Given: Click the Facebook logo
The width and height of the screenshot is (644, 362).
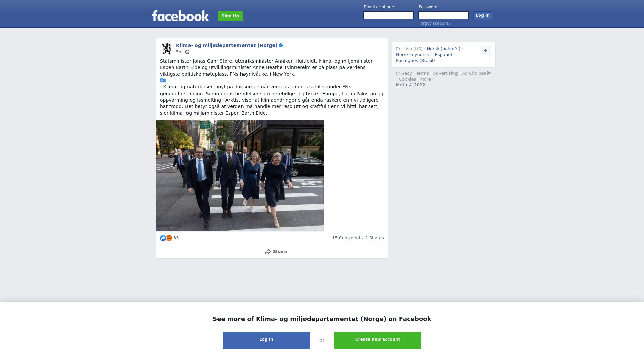Looking at the screenshot, I should [180, 16].
